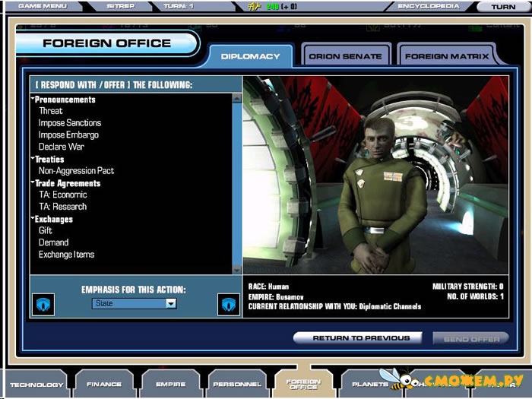This screenshot has height=399, width=532.
Task: Click the Foreign Office title banner
Action: [x=107, y=43]
